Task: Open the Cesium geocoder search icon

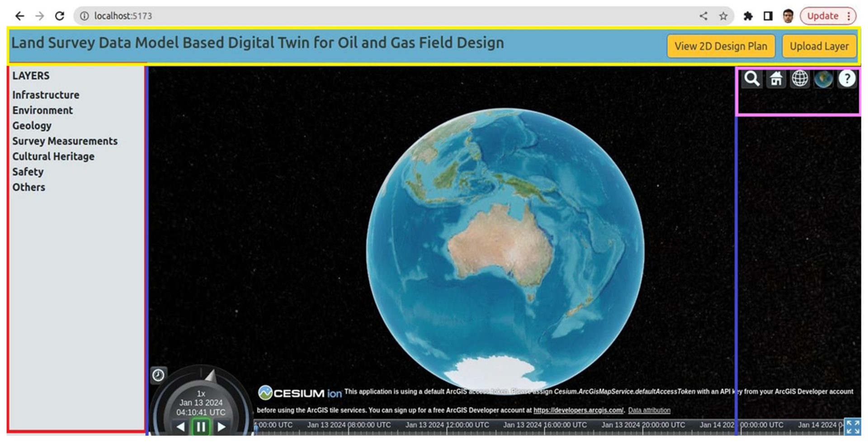Action: [752, 79]
